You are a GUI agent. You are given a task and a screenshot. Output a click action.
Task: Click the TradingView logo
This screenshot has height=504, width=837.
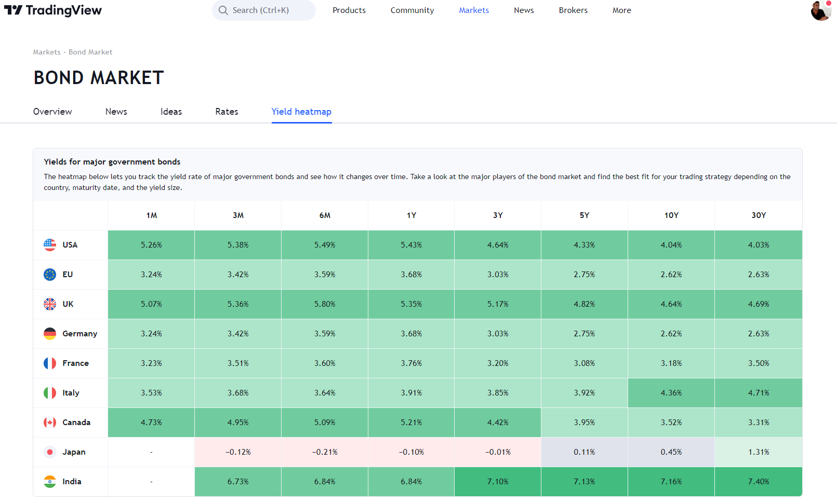coord(53,10)
